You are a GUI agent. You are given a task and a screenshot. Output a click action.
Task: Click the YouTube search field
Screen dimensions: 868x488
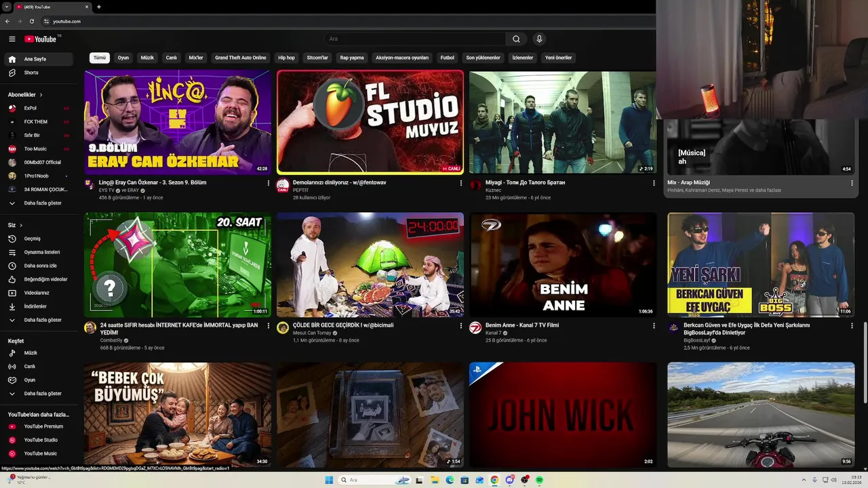[x=415, y=39]
